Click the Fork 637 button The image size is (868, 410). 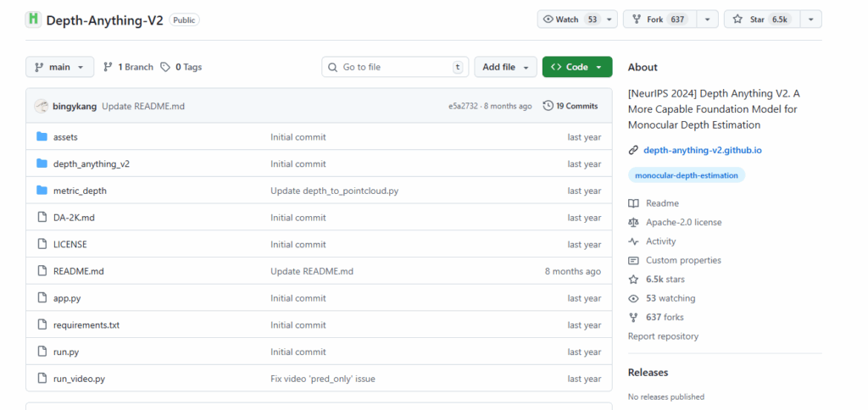(x=659, y=19)
